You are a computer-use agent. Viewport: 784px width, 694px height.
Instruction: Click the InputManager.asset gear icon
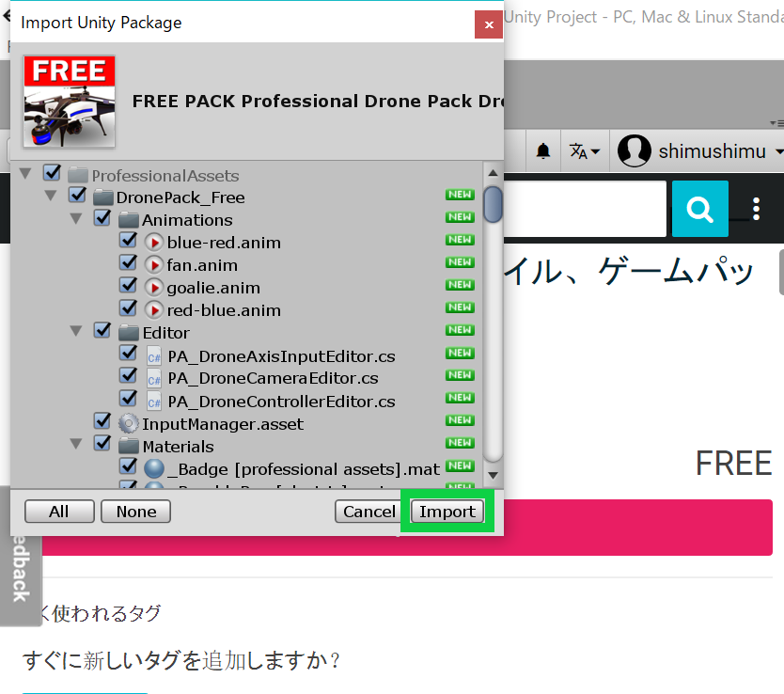pos(129,424)
